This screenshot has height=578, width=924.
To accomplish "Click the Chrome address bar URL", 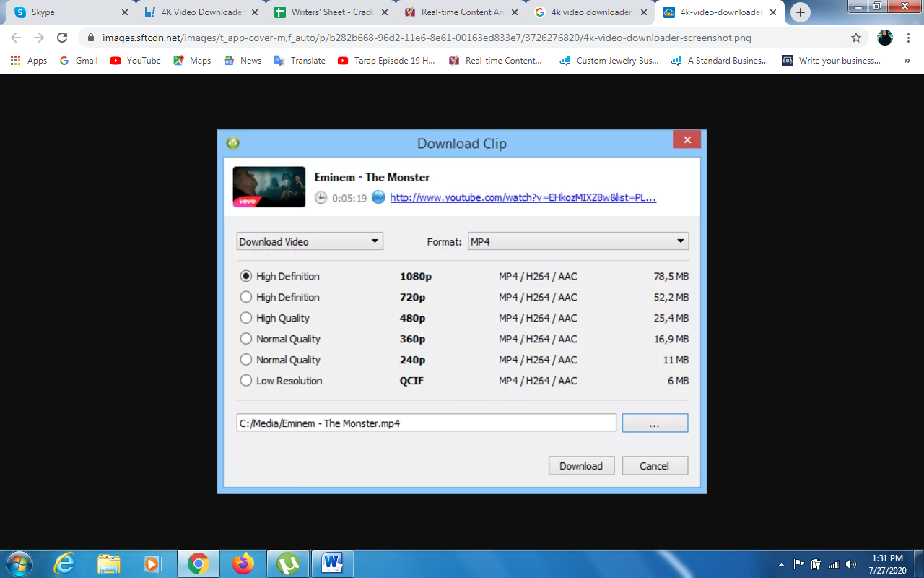I will (x=427, y=38).
